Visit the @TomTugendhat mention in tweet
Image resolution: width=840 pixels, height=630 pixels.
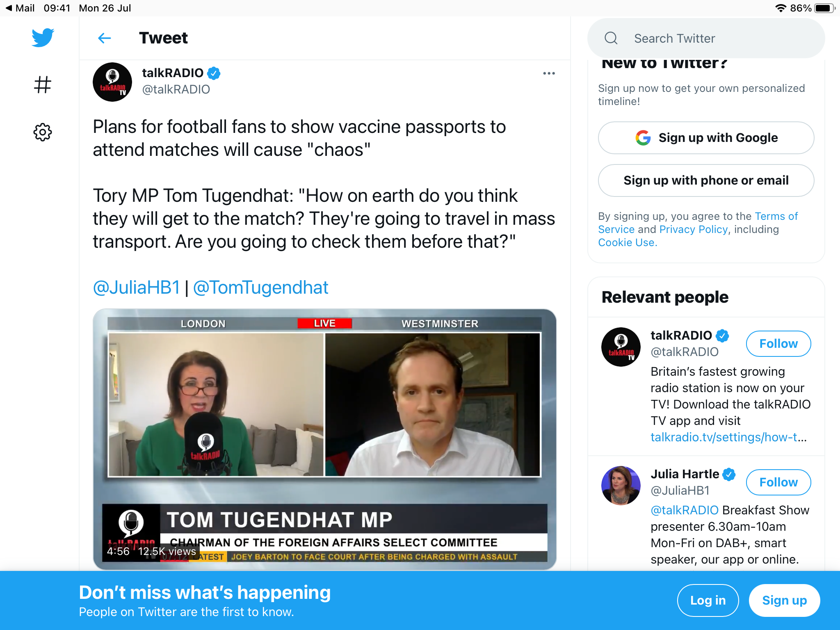click(x=261, y=288)
